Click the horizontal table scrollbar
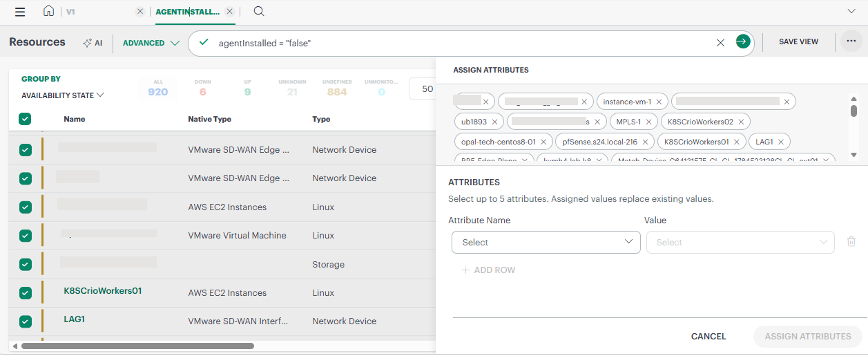 click(x=137, y=346)
